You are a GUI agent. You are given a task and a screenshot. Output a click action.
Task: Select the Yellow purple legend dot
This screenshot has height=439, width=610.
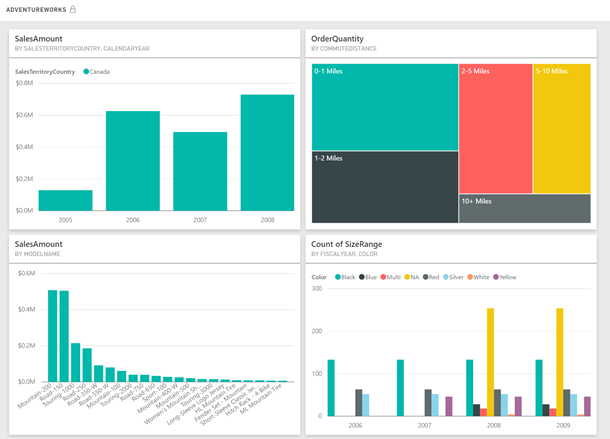point(496,277)
